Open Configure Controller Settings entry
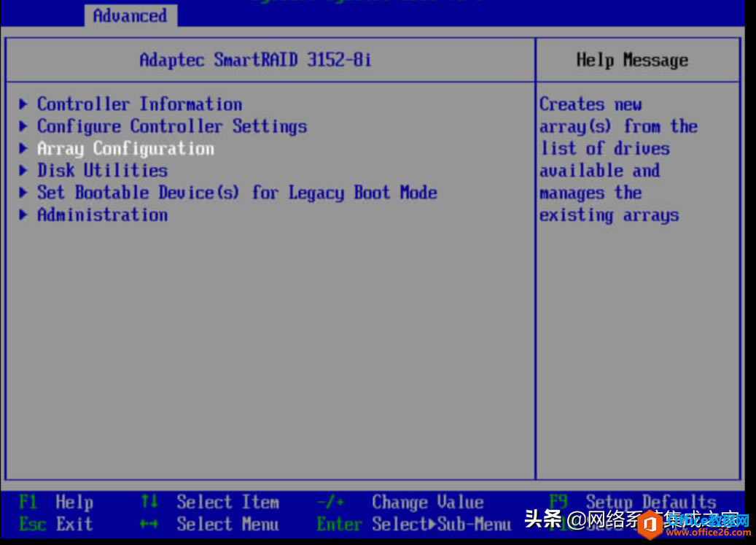This screenshot has width=756, height=545. tap(172, 126)
